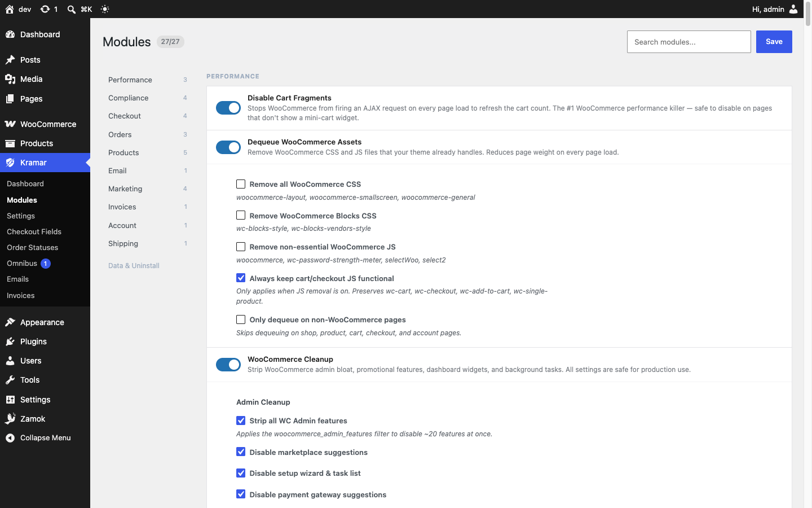Turn off WooCommerce Cleanup switch
Viewport: 812px width, 508px height.
(x=228, y=365)
